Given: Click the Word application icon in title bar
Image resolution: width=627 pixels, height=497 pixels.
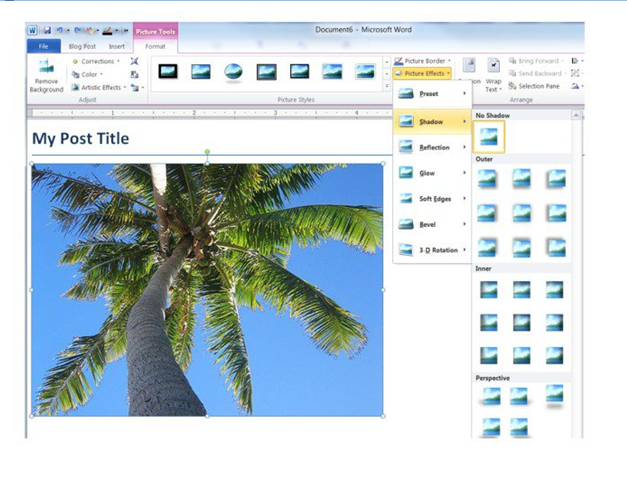Looking at the screenshot, I should [32, 30].
